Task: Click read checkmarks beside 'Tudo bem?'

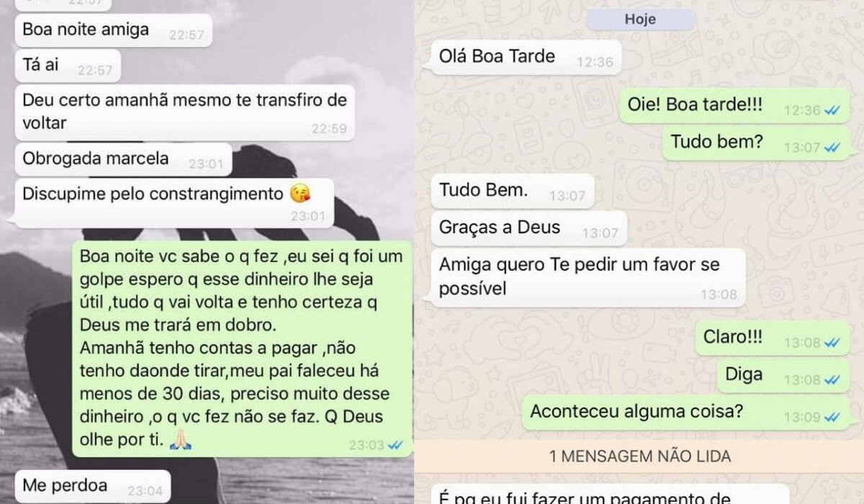Action: coord(832,147)
